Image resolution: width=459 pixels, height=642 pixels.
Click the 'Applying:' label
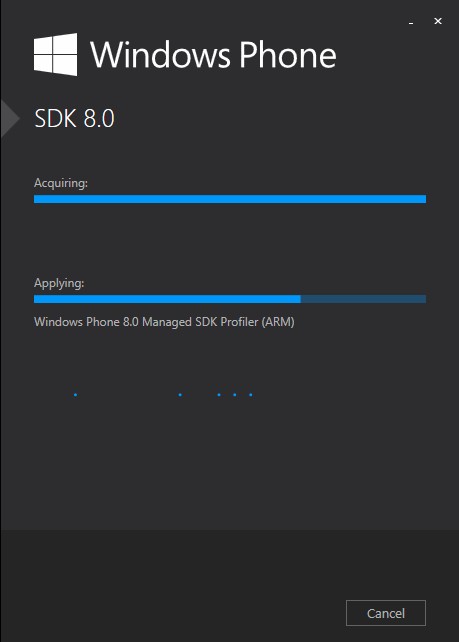pyautogui.click(x=59, y=283)
